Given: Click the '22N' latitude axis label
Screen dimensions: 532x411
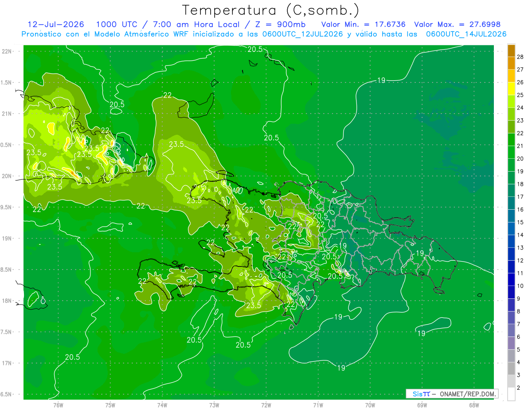Looking at the screenshot, I should (x=8, y=51).
